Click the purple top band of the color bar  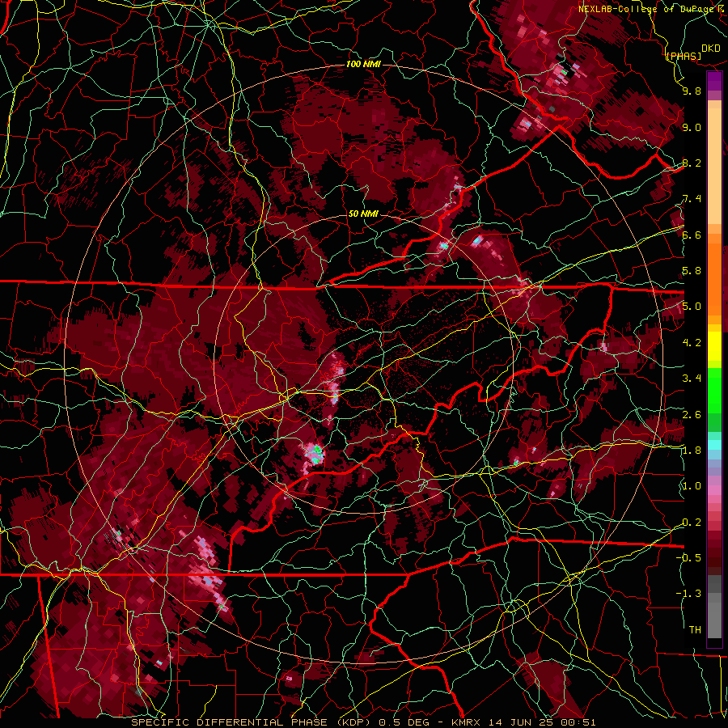714,81
